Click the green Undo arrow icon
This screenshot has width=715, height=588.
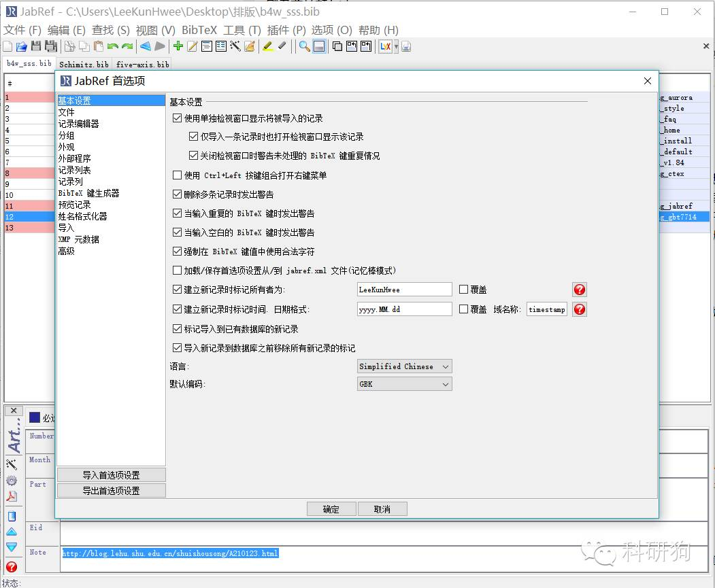(113, 46)
